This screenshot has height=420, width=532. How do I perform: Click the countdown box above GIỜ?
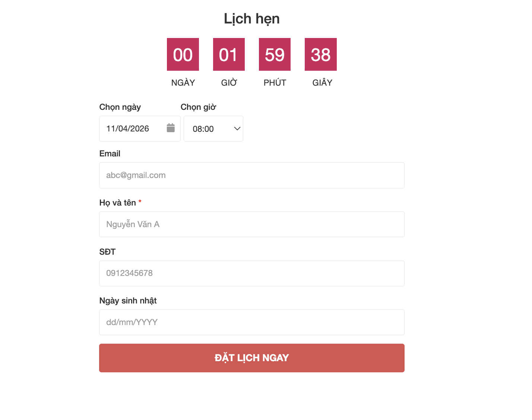[229, 54]
